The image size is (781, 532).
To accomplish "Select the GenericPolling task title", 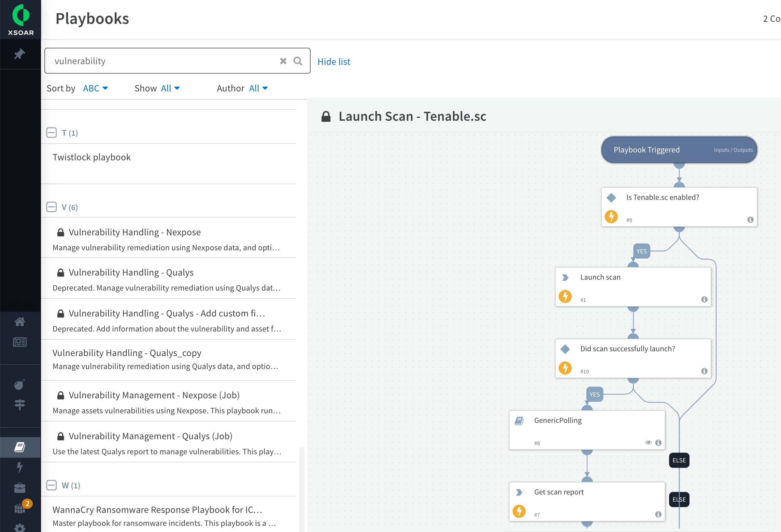I will [x=558, y=420].
